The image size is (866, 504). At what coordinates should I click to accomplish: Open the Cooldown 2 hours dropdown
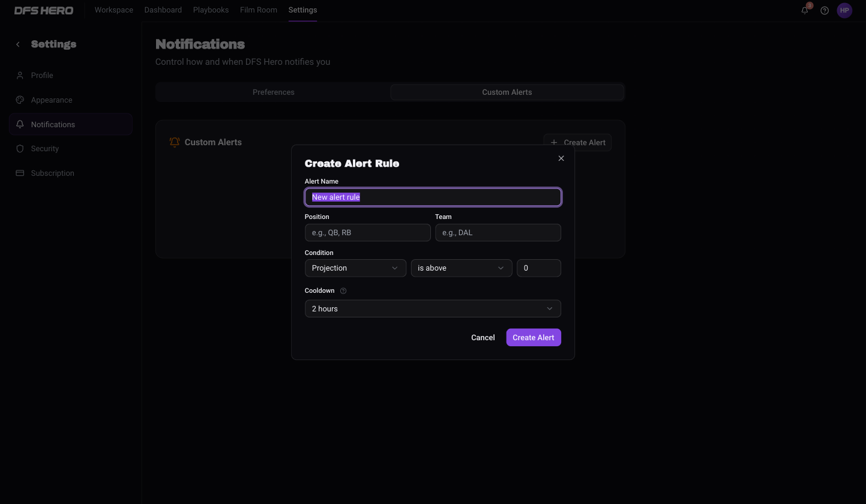pyautogui.click(x=433, y=308)
